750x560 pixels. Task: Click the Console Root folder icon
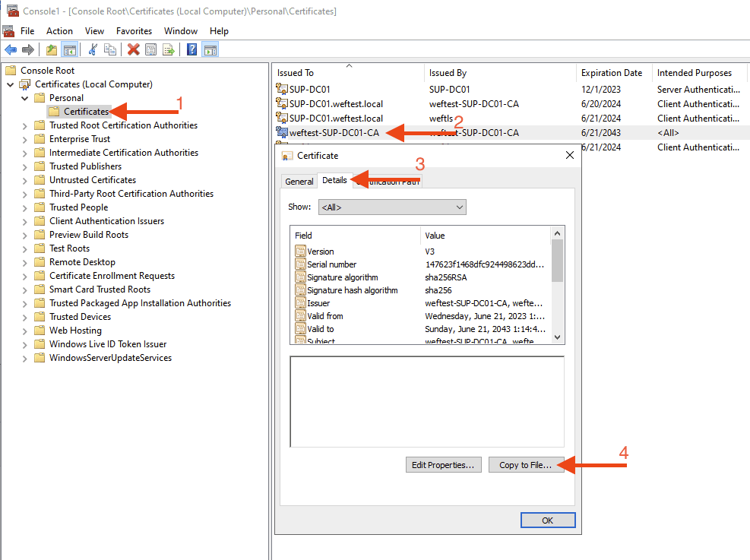pyautogui.click(x=11, y=71)
